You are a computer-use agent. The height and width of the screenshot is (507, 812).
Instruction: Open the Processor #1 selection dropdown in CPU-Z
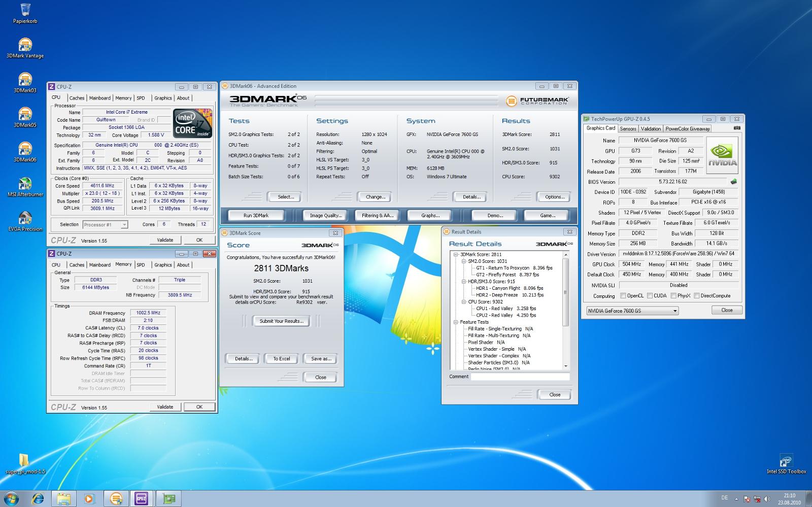tap(105, 224)
